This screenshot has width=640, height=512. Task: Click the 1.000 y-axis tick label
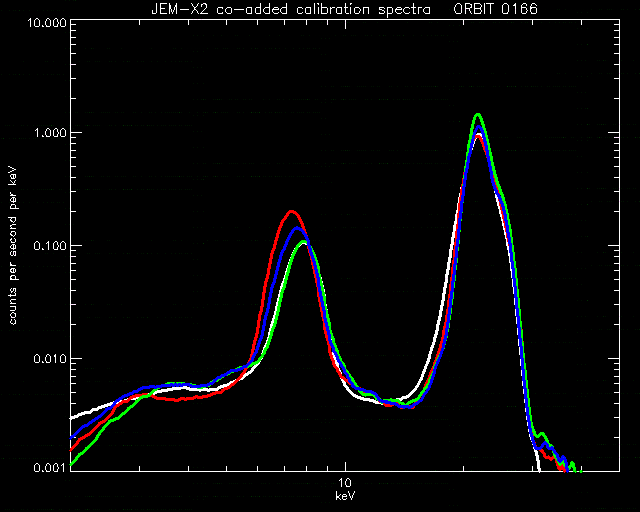pos(50,133)
